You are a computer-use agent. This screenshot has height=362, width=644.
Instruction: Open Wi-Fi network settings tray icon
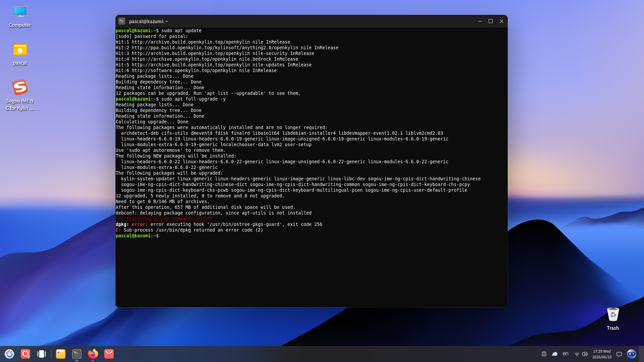coord(577,354)
